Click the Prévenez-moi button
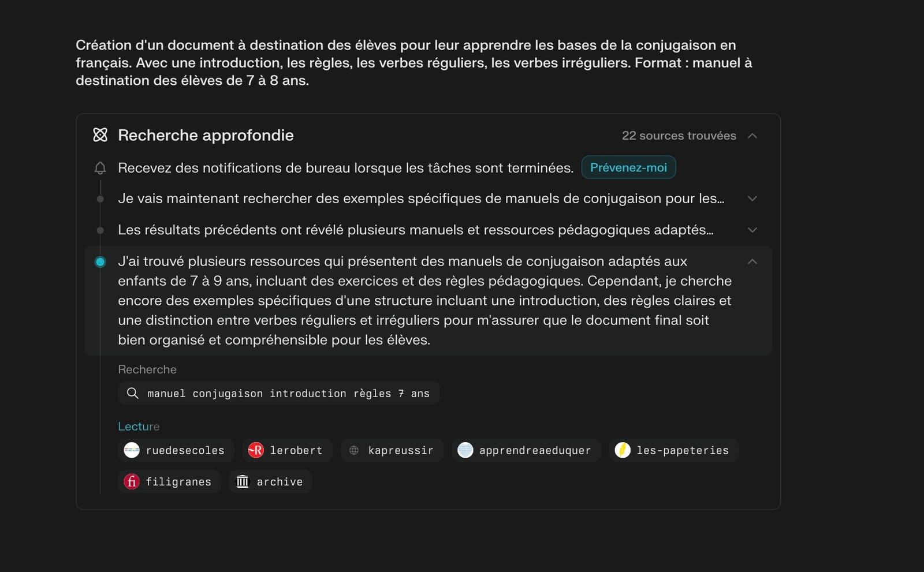Viewport: 924px width, 572px height. point(628,167)
